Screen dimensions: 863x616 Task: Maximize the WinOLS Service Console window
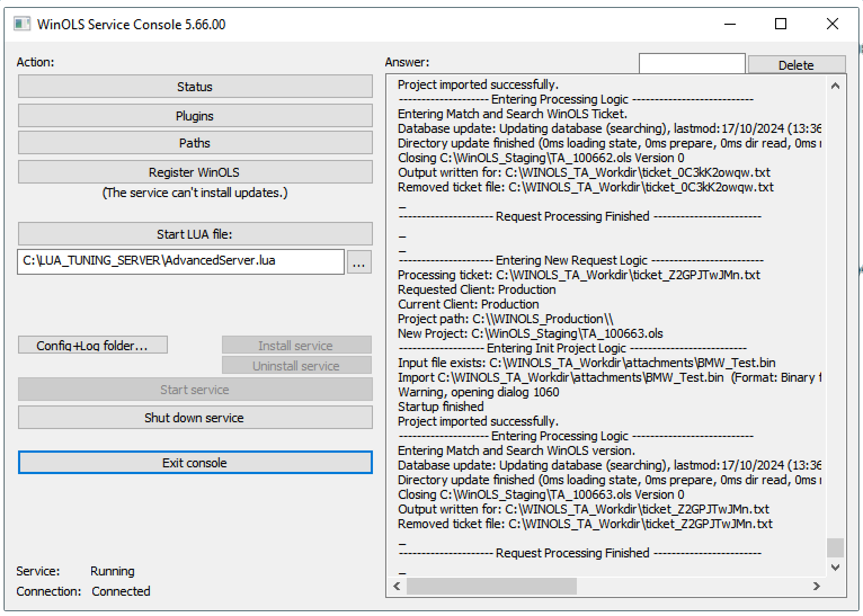[781, 24]
